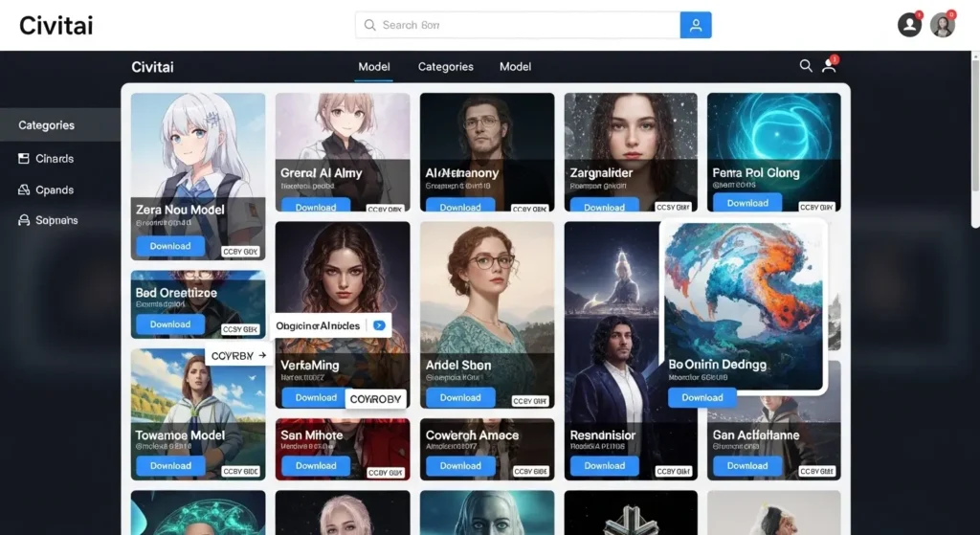Screen dimensions: 980x535
Task: Expand the COYRBY arrow tag
Action: pos(262,355)
